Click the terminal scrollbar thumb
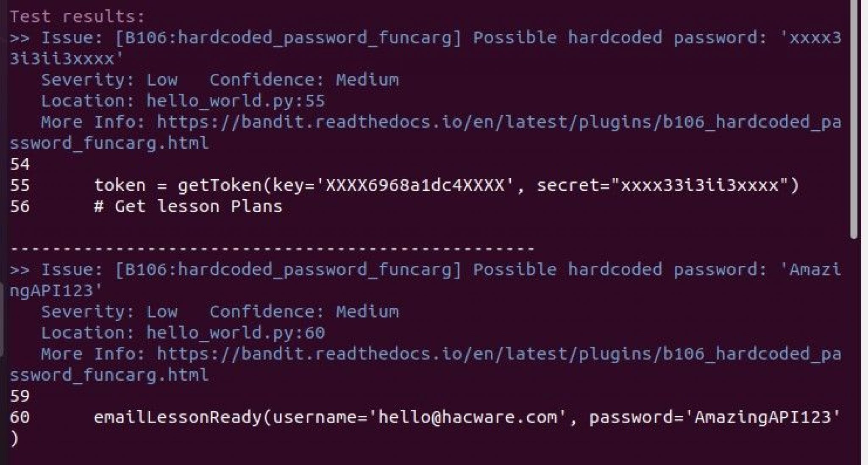868x465 pixels. [x=854, y=119]
